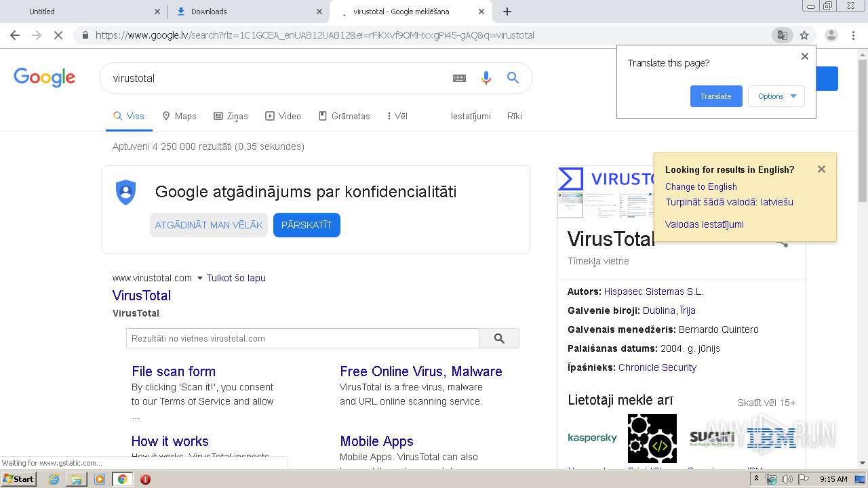Open the gear-code logo related search
868x488 pixels.
652,438
